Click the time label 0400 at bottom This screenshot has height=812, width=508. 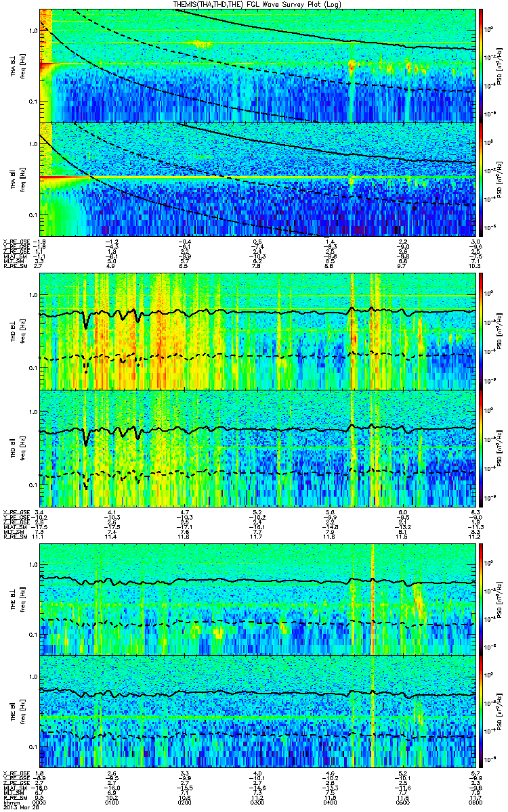[330, 801]
